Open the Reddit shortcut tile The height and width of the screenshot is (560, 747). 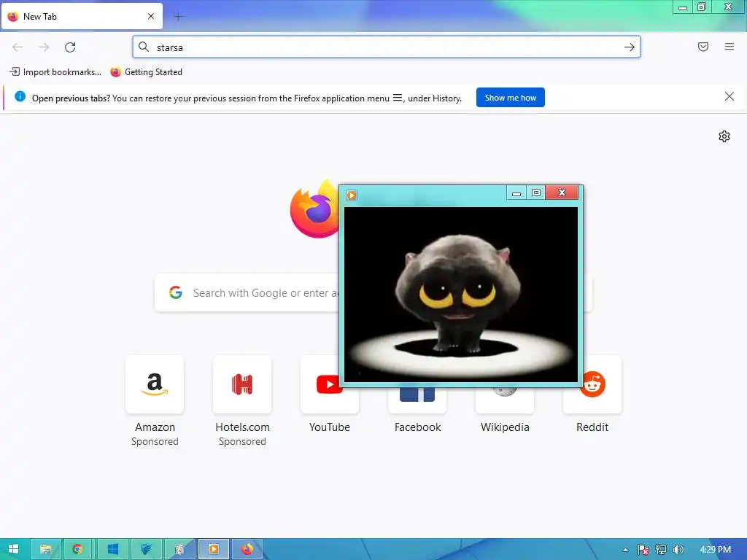click(592, 384)
